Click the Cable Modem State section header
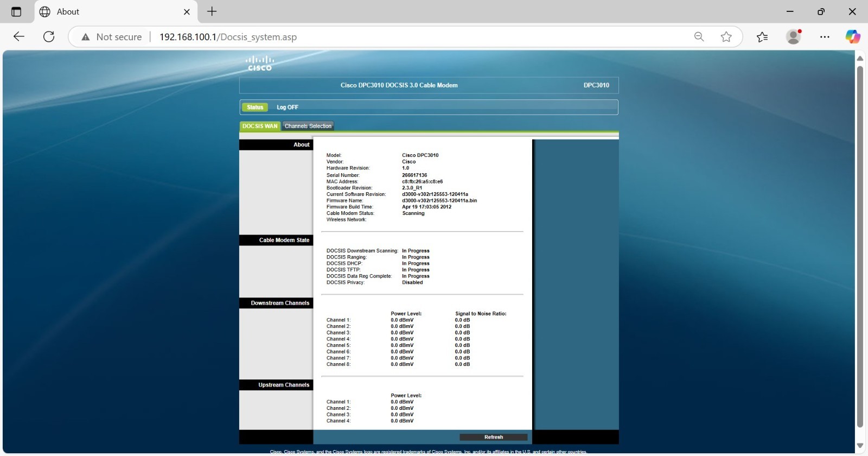This screenshot has width=868, height=456. click(x=276, y=240)
